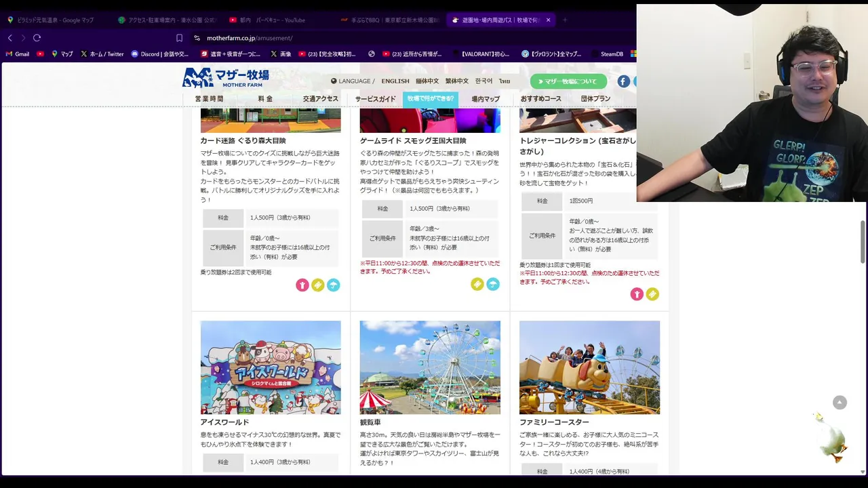Switch language to Thai
The image size is (868, 488).
coord(505,81)
